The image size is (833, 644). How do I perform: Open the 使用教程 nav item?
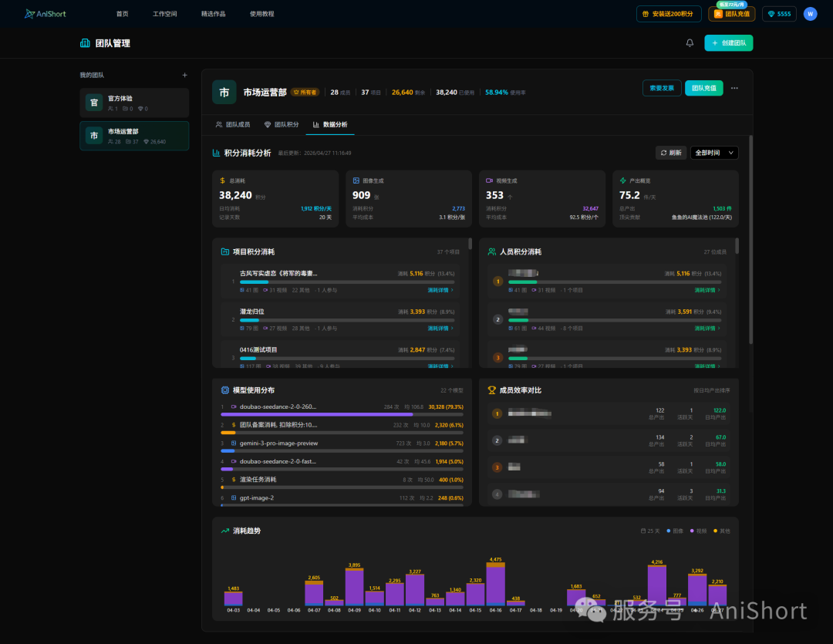[x=262, y=14]
